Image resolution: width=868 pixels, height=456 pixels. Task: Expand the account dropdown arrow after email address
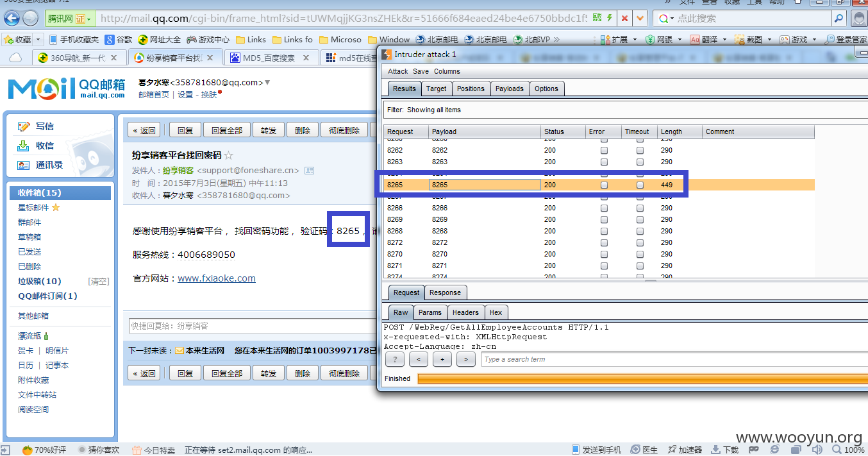pyautogui.click(x=267, y=82)
